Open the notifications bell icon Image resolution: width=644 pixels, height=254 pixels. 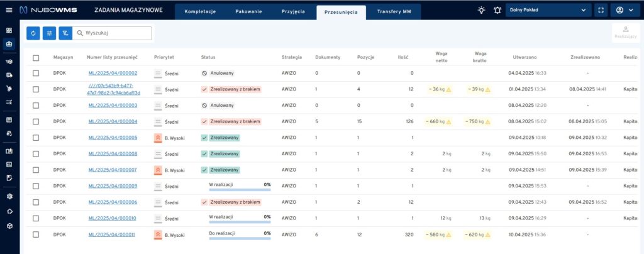coord(497,11)
